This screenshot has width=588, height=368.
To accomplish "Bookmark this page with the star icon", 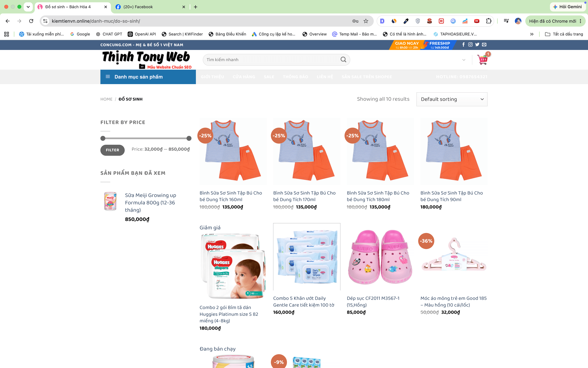I will [366, 21].
